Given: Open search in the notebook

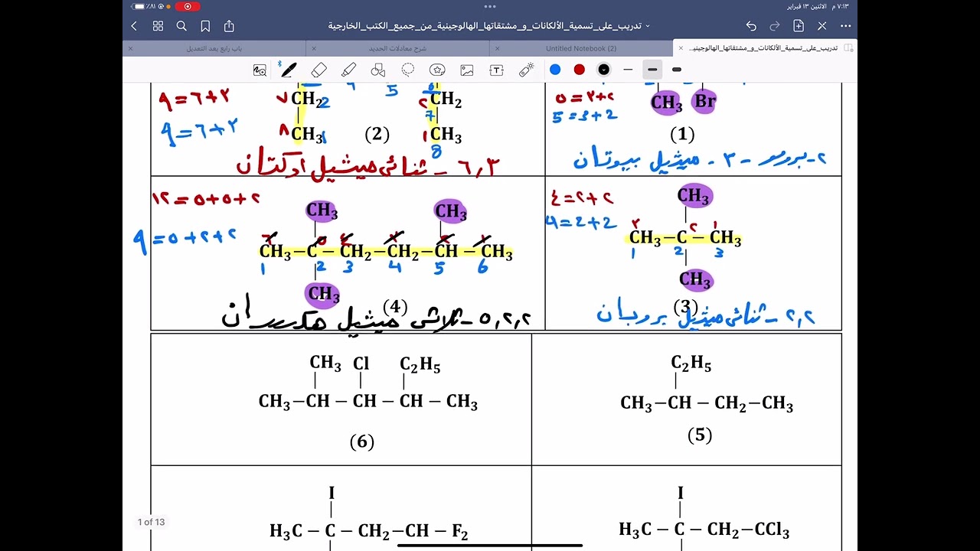Looking at the screenshot, I should coord(181,26).
